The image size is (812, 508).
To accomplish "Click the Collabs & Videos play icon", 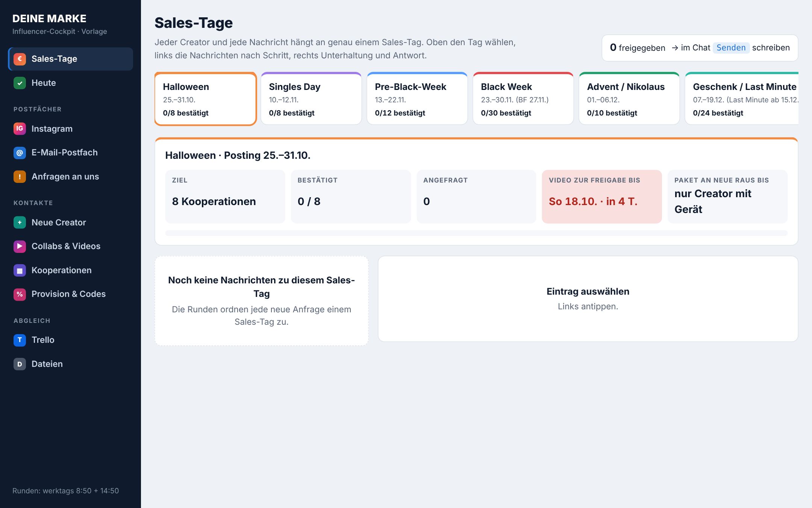I will [x=20, y=246].
